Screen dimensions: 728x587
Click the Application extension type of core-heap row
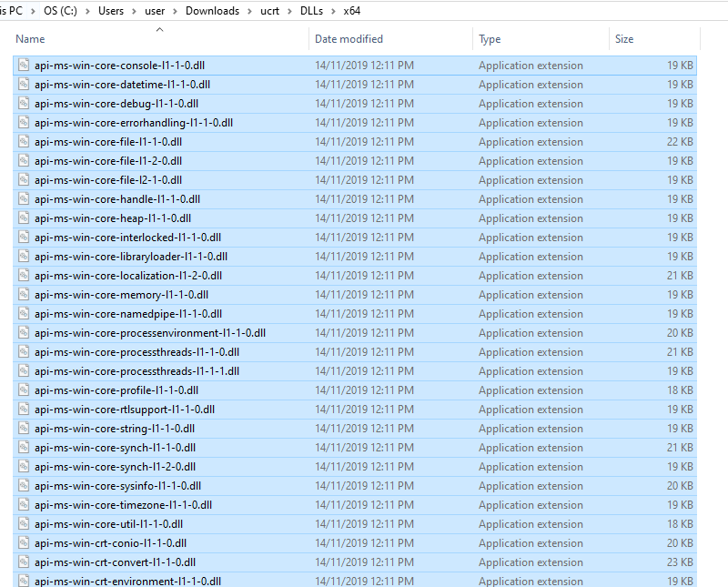pyautogui.click(x=531, y=218)
